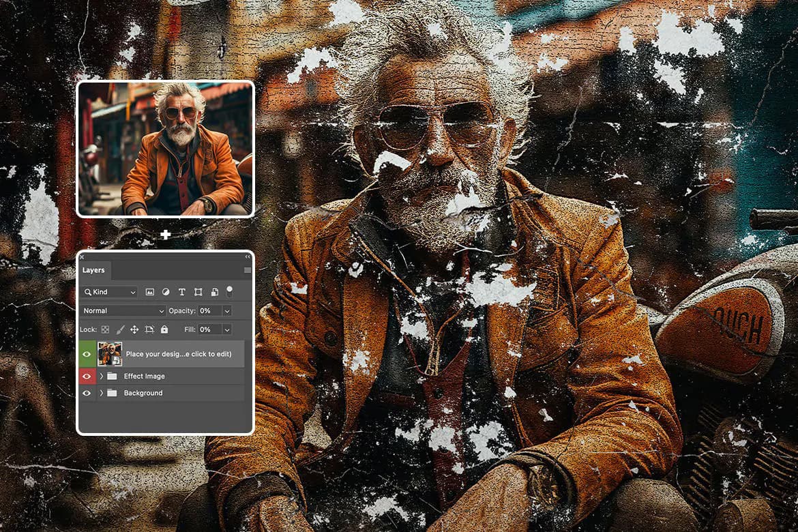Toggle the layer filtering on/off switch
798x532 pixels.
(230, 292)
